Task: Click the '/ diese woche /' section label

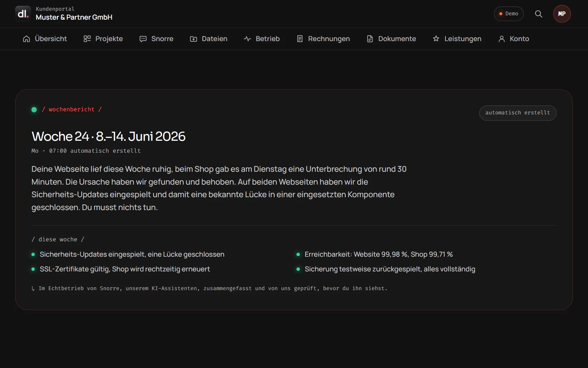Action: pos(58,240)
